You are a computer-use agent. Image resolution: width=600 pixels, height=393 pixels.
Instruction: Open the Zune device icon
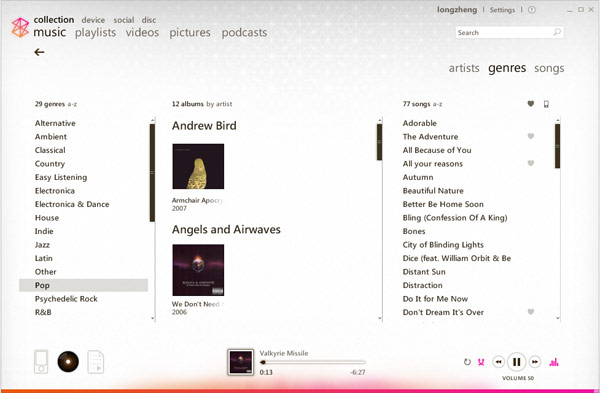tap(41, 362)
